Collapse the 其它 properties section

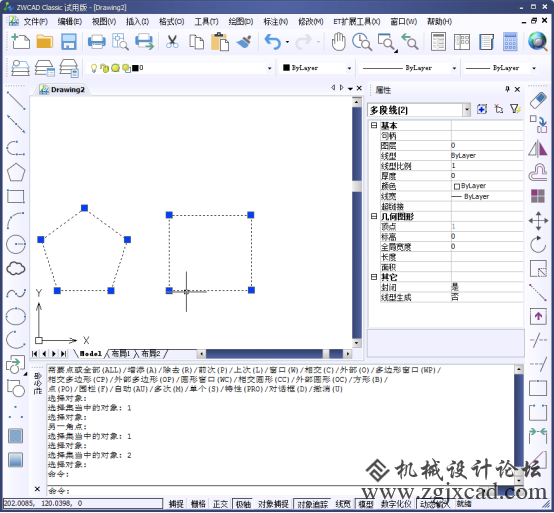(x=374, y=277)
